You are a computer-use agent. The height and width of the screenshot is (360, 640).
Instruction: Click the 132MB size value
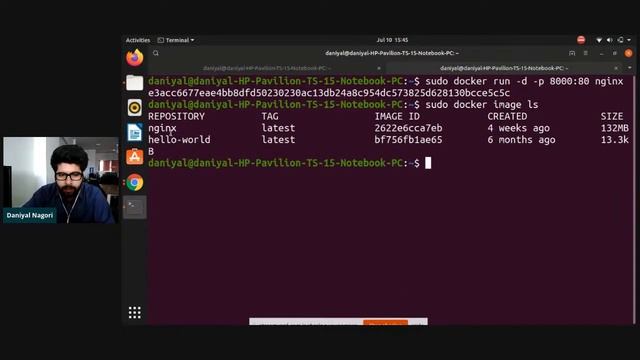click(x=615, y=128)
